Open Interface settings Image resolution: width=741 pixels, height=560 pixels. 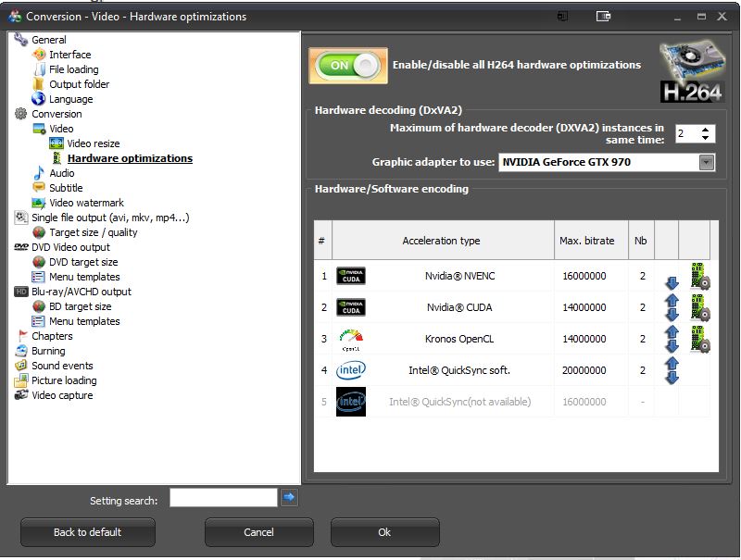pos(70,55)
